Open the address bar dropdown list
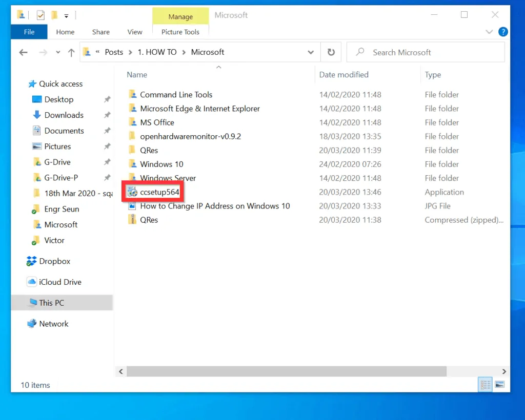 click(311, 52)
